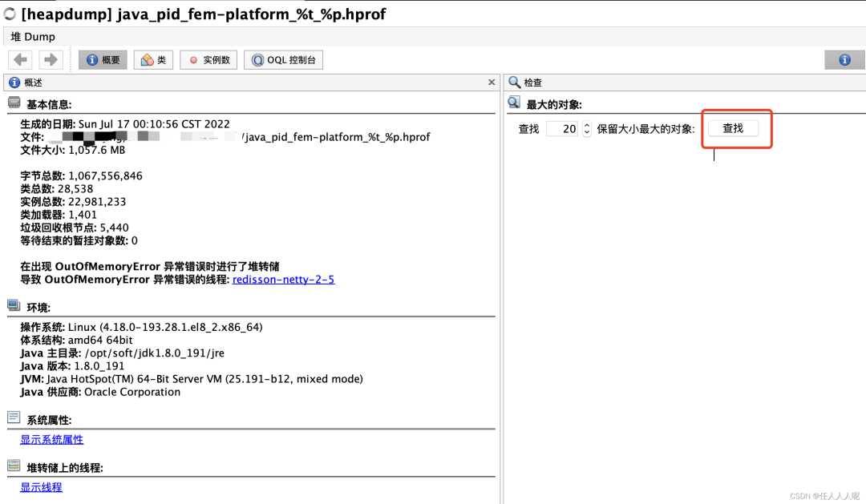
Task: Close the 概述 panel
Action: tap(492, 83)
